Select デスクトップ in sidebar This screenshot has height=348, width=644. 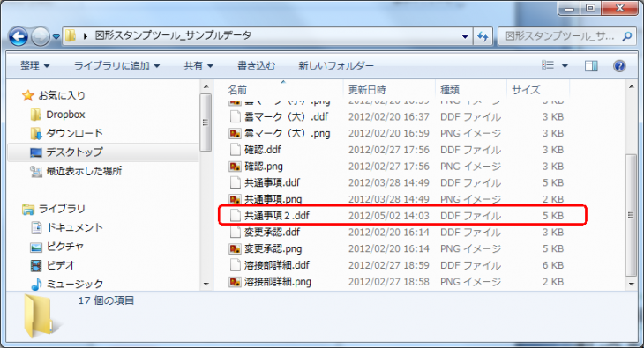tap(74, 152)
